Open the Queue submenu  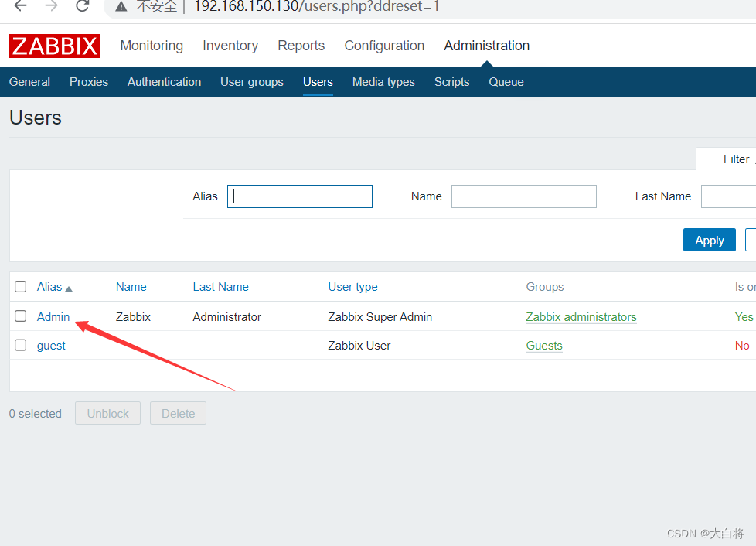click(x=506, y=82)
